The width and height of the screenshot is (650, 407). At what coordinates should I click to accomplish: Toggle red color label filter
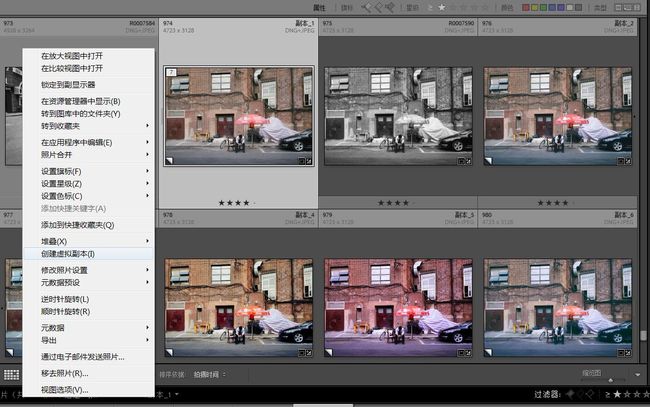tap(526, 7)
